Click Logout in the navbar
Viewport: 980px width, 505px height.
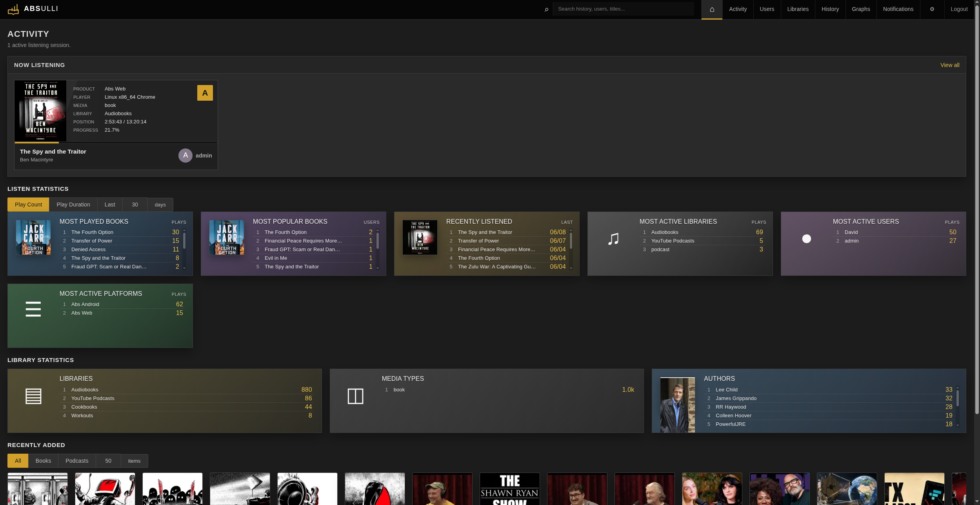click(x=959, y=9)
